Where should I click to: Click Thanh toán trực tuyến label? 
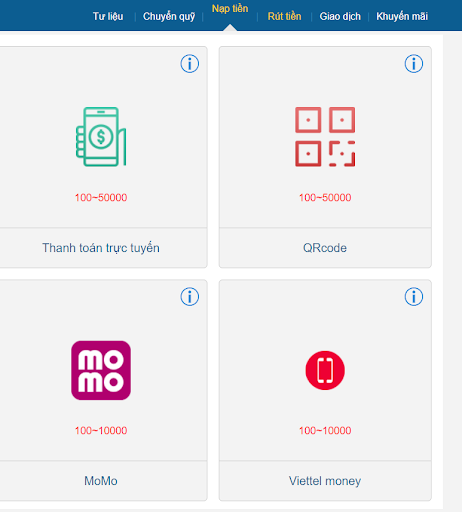(101, 248)
